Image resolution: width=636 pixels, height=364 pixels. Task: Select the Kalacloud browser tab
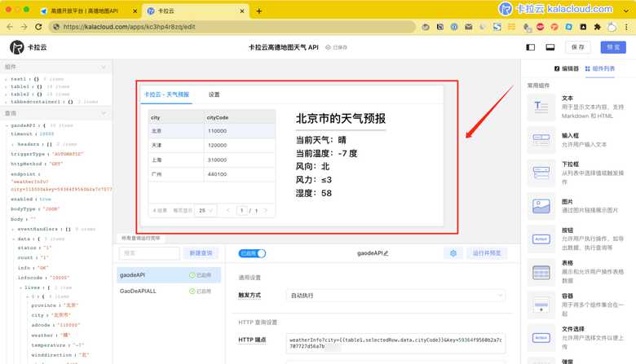point(196,11)
